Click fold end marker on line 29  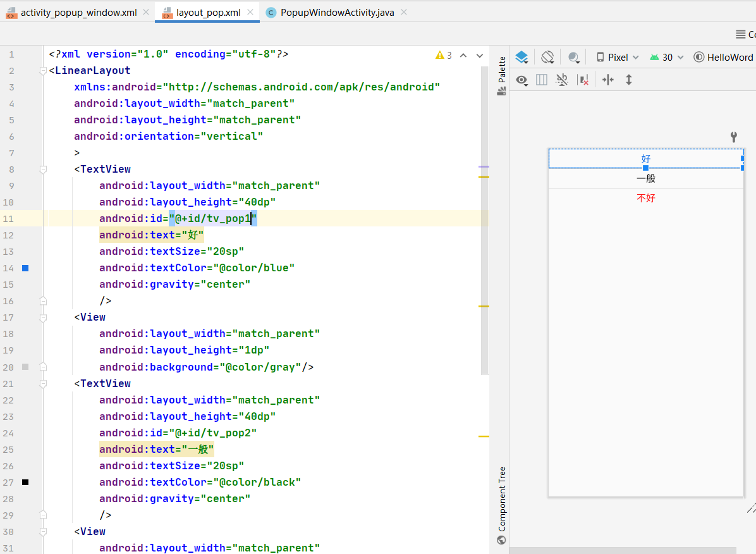click(x=43, y=515)
